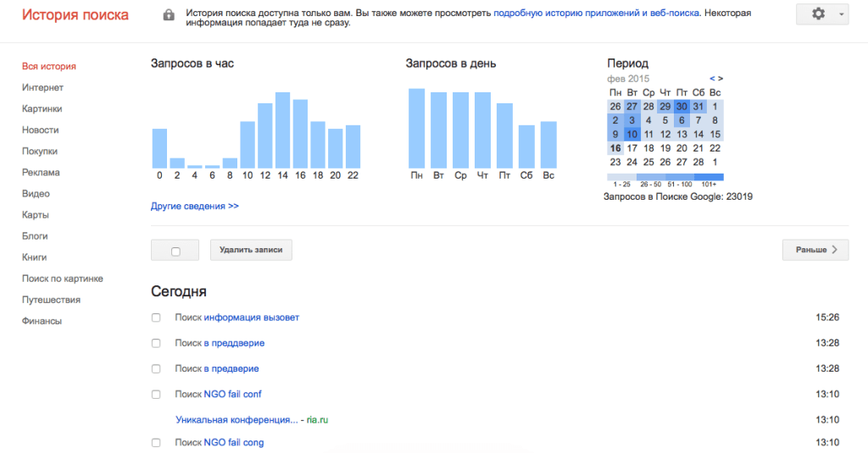868x453 pixels.
Task: Open the settings gear menu
Action: click(x=818, y=14)
